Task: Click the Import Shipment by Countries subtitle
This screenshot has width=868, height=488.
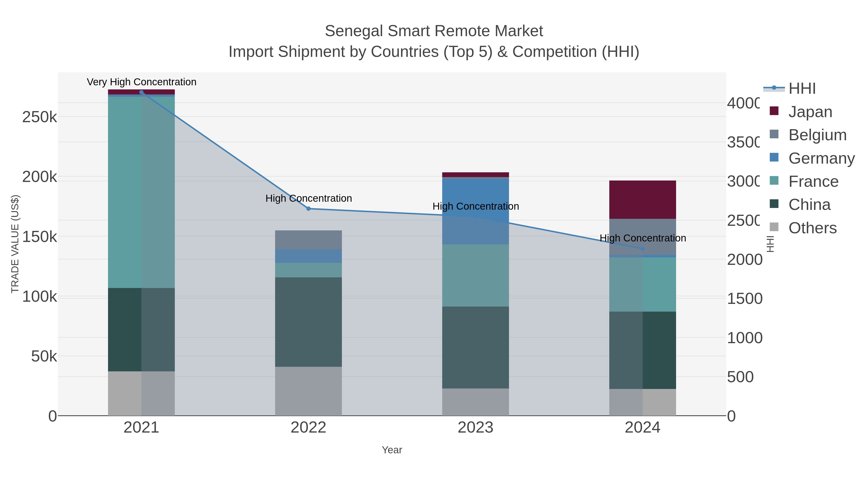Action: pos(434,52)
